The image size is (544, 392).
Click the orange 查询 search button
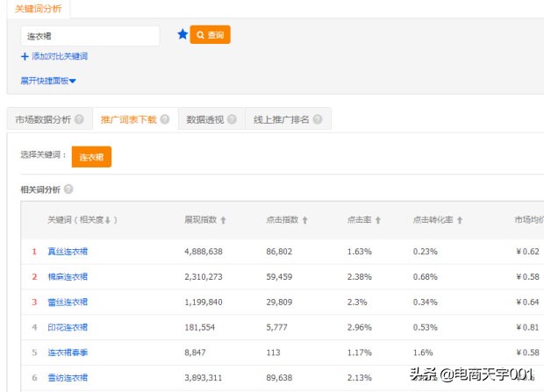pyautogui.click(x=210, y=35)
